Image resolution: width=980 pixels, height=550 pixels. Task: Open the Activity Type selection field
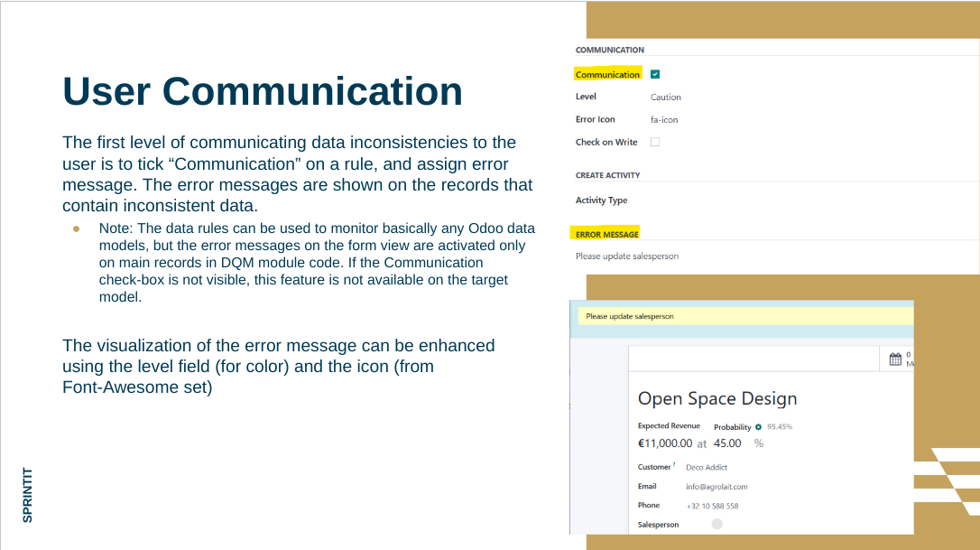pyautogui.click(x=704, y=200)
